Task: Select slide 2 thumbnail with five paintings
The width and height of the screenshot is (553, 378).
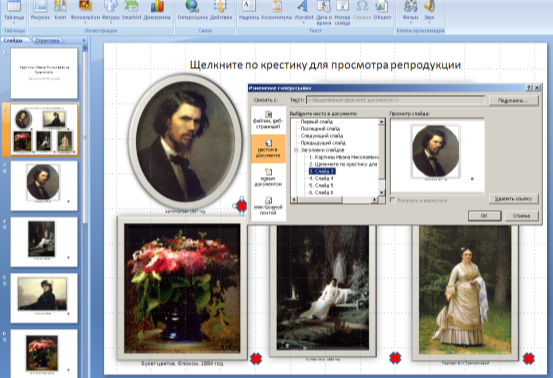Action: click(x=44, y=129)
